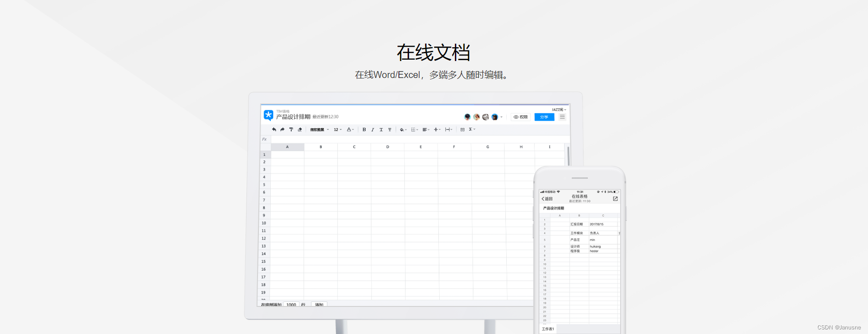The width and height of the screenshot is (868, 334).
Task: Tap the 在线表格 title on phone
Action: click(x=580, y=196)
